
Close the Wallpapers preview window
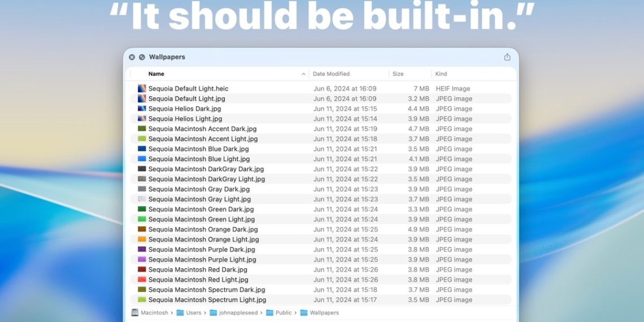[x=132, y=57]
